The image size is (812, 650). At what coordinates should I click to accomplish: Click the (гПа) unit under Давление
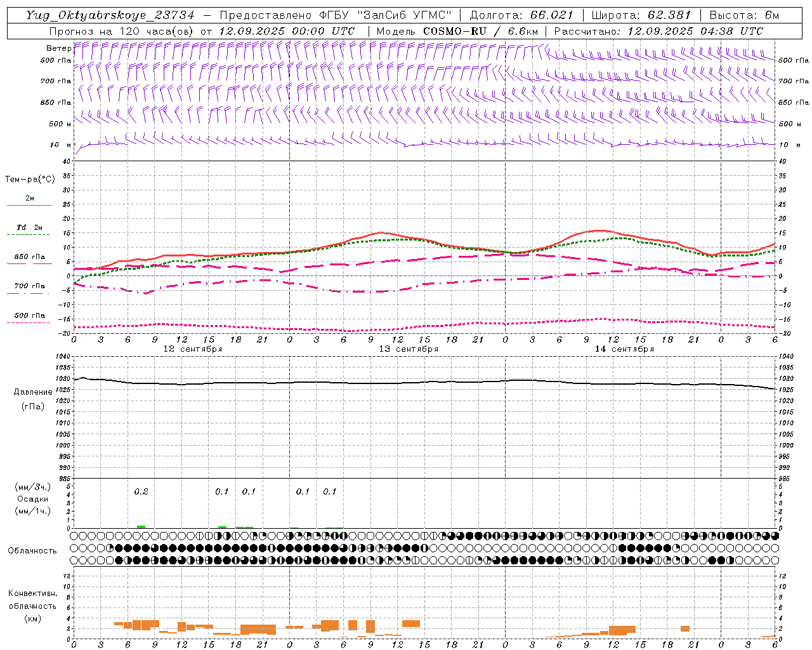(x=33, y=406)
